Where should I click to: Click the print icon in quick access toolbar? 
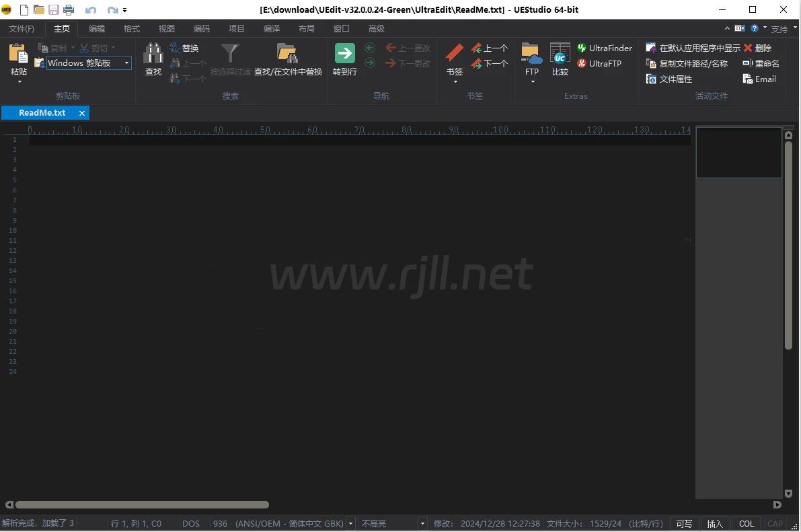point(69,10)
